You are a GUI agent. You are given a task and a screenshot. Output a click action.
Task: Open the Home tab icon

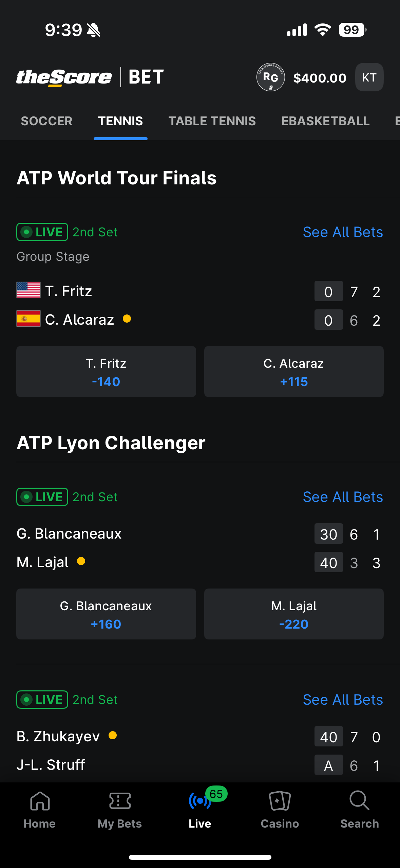click(40, 801)
